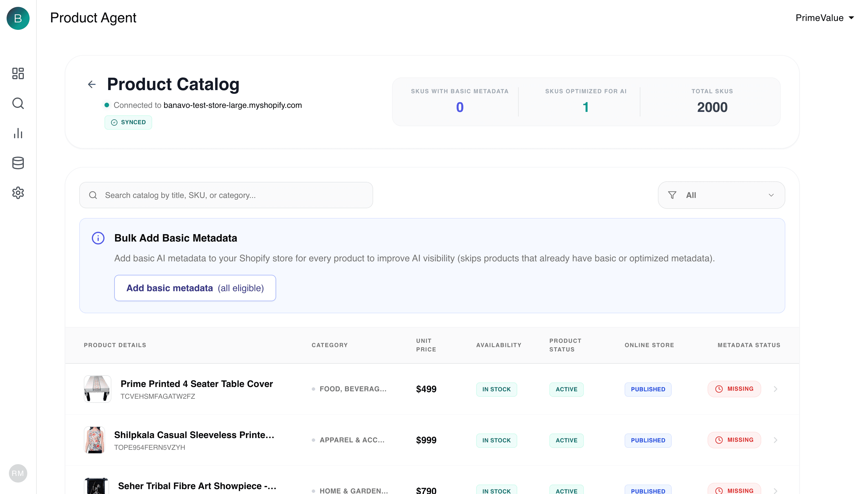868x494 pixels.
Task: Click the RM user avatar
Action: click(x=18, y=473)
